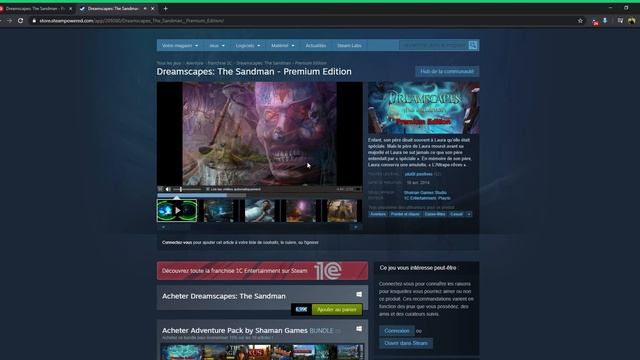
Task: Close the active Steam browser tab
Action: (153, 9)
